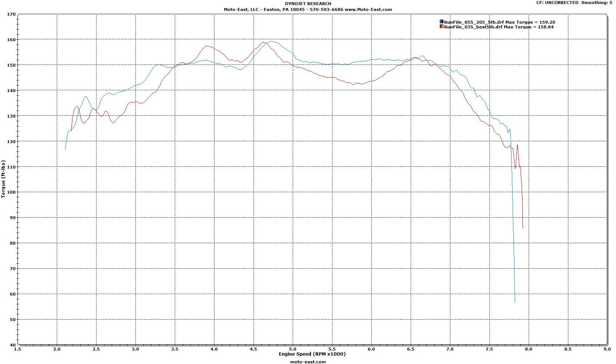
Task: Click the 5.5 RPM axis value
Action: 332,349
